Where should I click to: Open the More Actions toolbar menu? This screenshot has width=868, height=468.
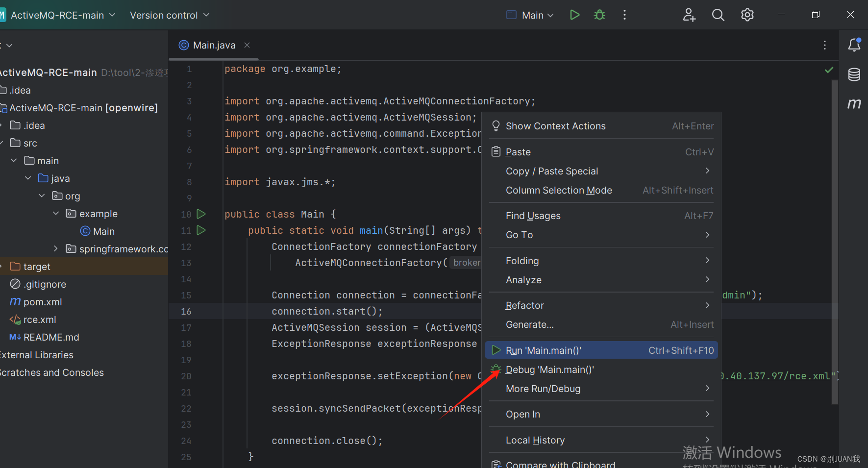(624, 15)
